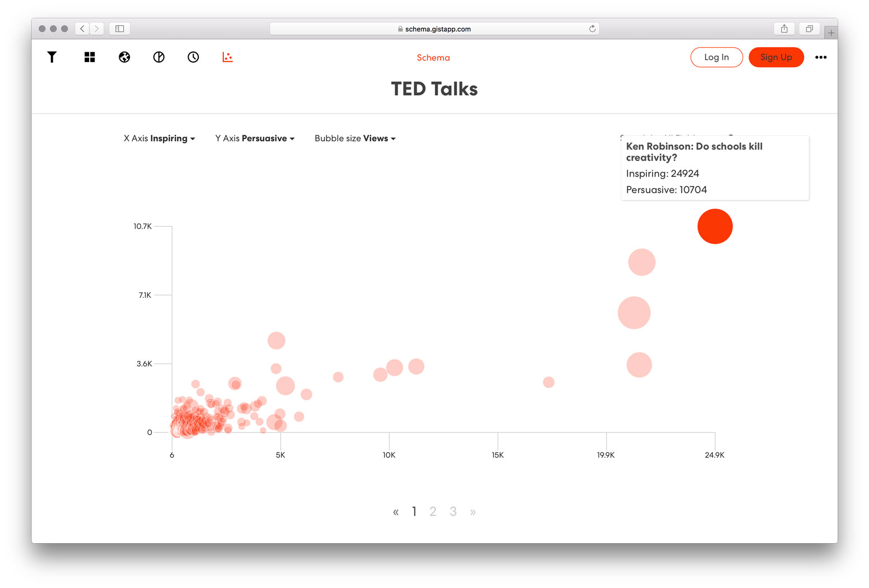Screen dimensions: 869x588
Task: Open Y Axis Persuasive dropdown
Action: click(255, 138)
